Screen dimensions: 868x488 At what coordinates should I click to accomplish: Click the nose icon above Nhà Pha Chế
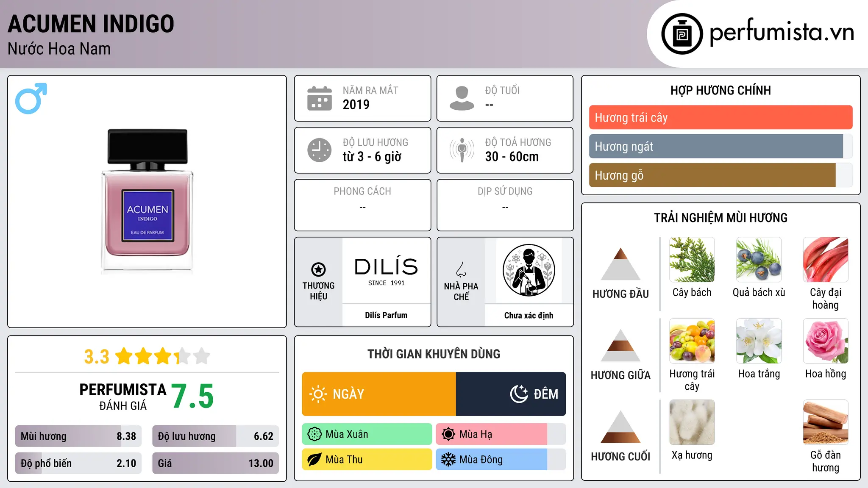pos(461,269)
